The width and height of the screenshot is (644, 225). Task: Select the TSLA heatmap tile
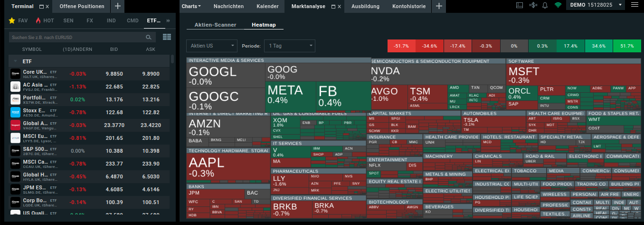[493, 122]
